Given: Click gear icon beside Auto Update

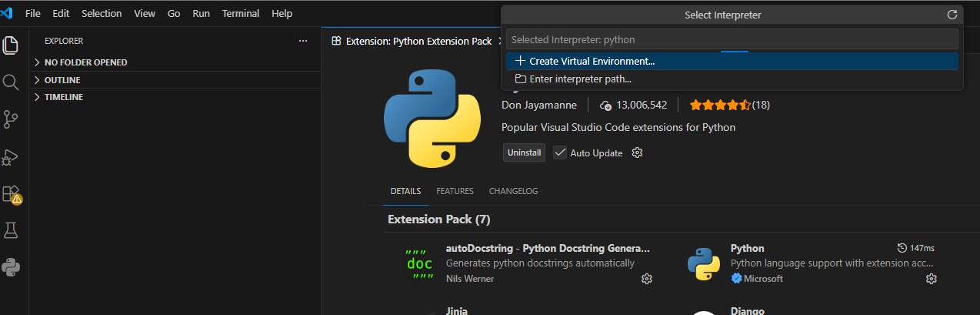Looking at the screenshot, I should (637, 152).
